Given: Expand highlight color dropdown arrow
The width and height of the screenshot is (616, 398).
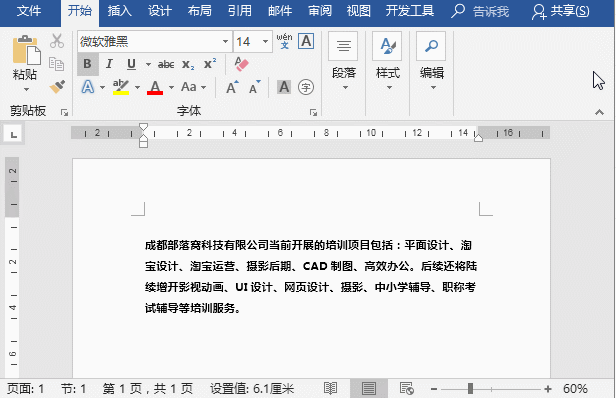Looking at the screenshot, I should [x=137, y=87].
